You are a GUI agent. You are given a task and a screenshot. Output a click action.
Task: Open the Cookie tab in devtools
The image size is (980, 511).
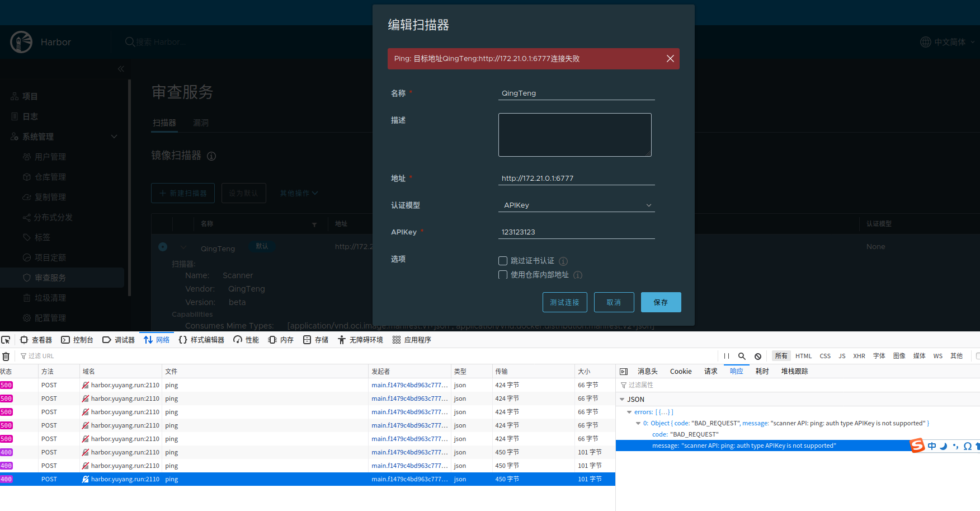(680, 371)
